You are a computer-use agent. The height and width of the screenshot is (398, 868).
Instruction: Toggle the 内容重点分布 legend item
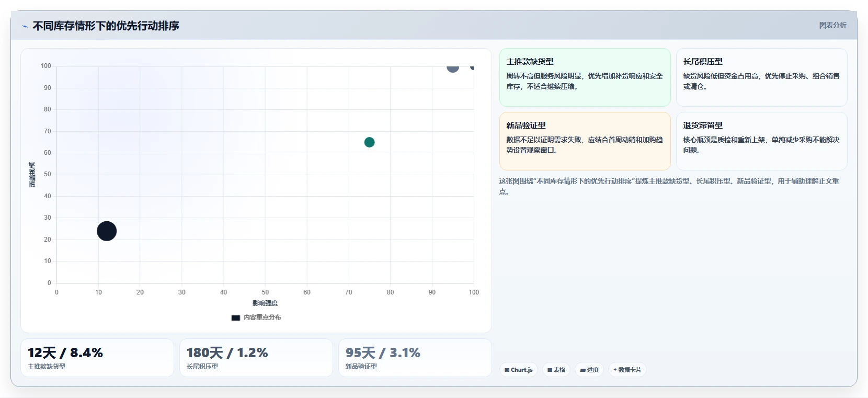pos(256,317)
